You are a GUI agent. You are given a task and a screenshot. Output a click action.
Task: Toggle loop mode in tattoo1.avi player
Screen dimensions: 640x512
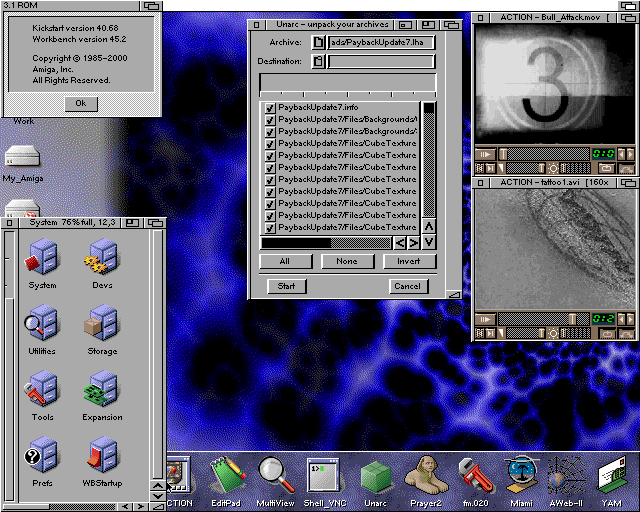[607, 333]
